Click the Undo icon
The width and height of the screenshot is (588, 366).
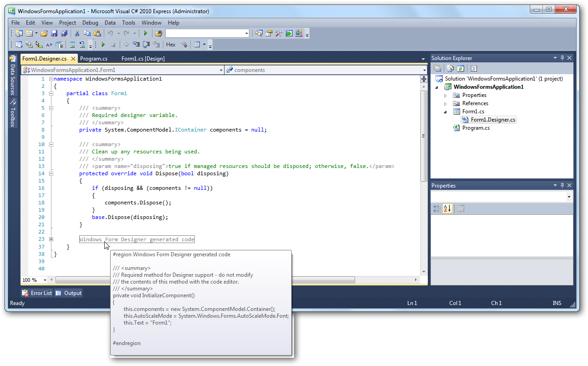[109, 33]
